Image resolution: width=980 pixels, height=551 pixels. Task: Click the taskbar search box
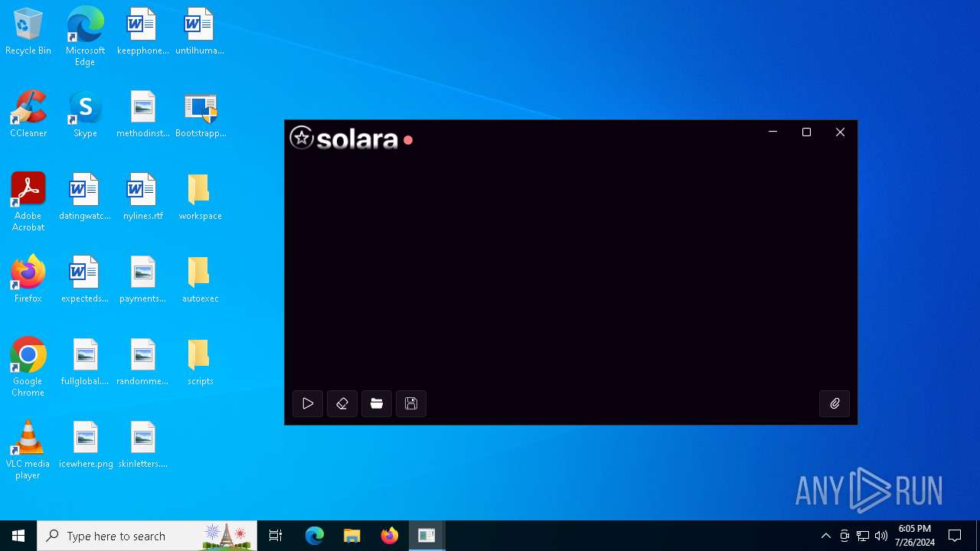(147, 536)
